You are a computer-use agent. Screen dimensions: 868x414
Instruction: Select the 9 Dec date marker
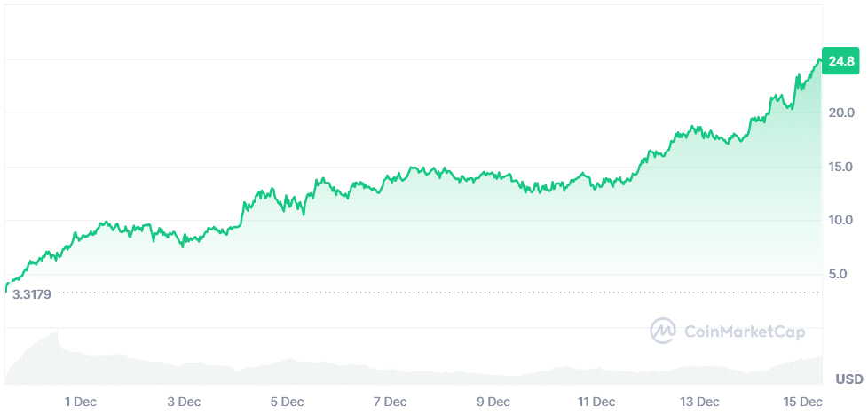[493, 402]
